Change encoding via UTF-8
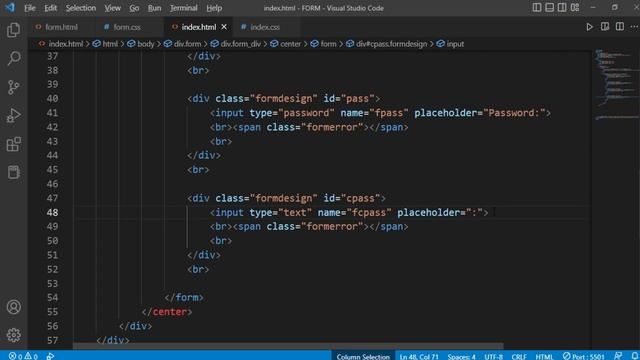Screen dimensions: 640x360 pos(493,356)
